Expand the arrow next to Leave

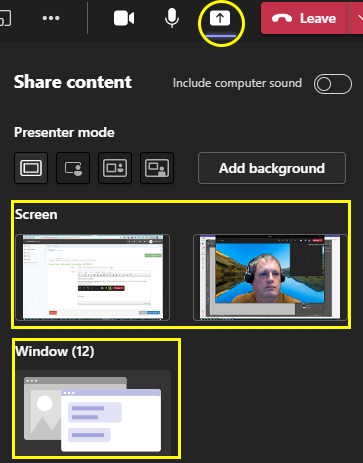pos(356,18)
